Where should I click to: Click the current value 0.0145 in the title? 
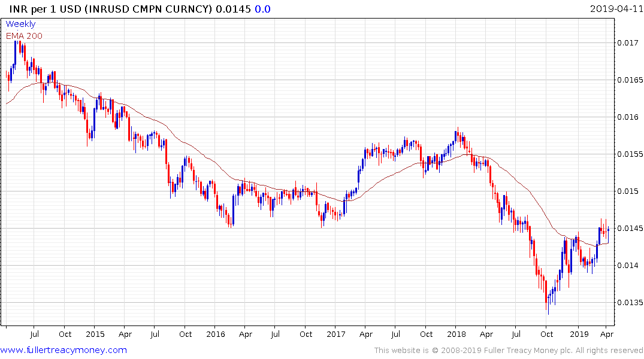pyautogui.click(x=233, y=9)
